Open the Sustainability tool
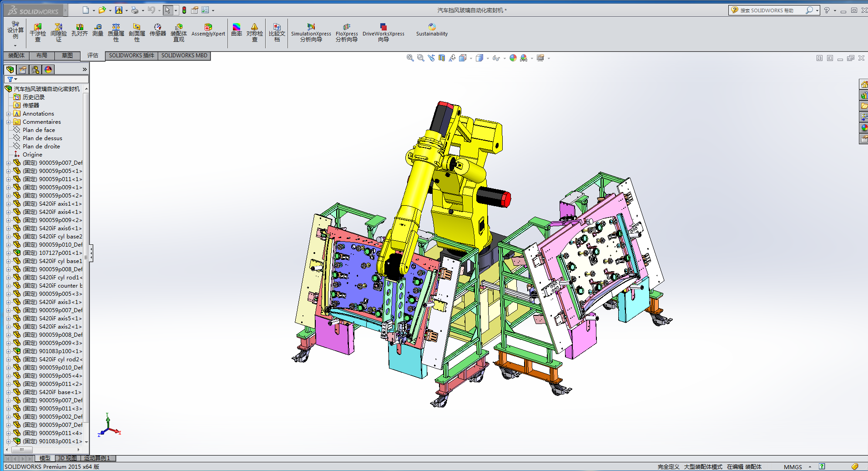Viewport: 868px width, 471px height. (432, 30)
